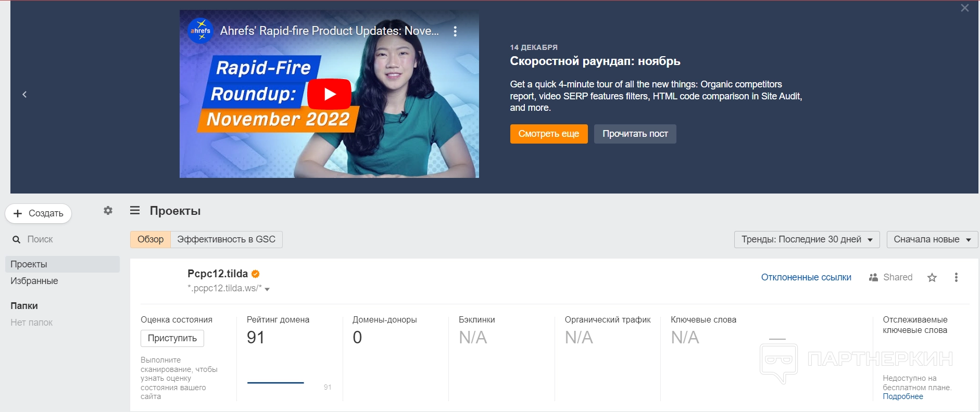980x412 pixels.
Task: Open the newest-first sorting dropdown
Action: 932,239
